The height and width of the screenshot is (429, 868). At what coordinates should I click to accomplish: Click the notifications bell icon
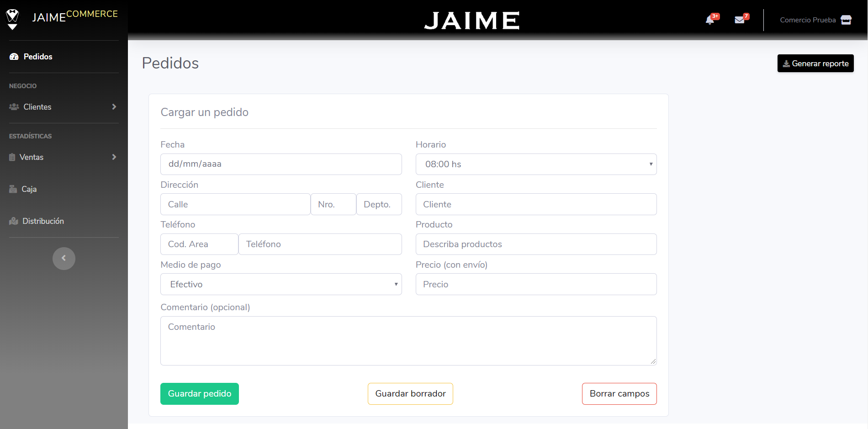pyautogui.click(x=710, y=20)
